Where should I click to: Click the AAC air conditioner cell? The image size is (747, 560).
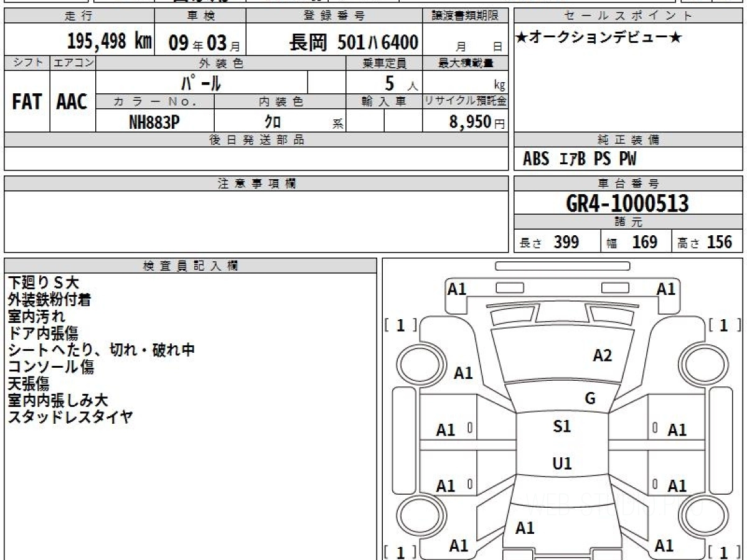point(72,102)
